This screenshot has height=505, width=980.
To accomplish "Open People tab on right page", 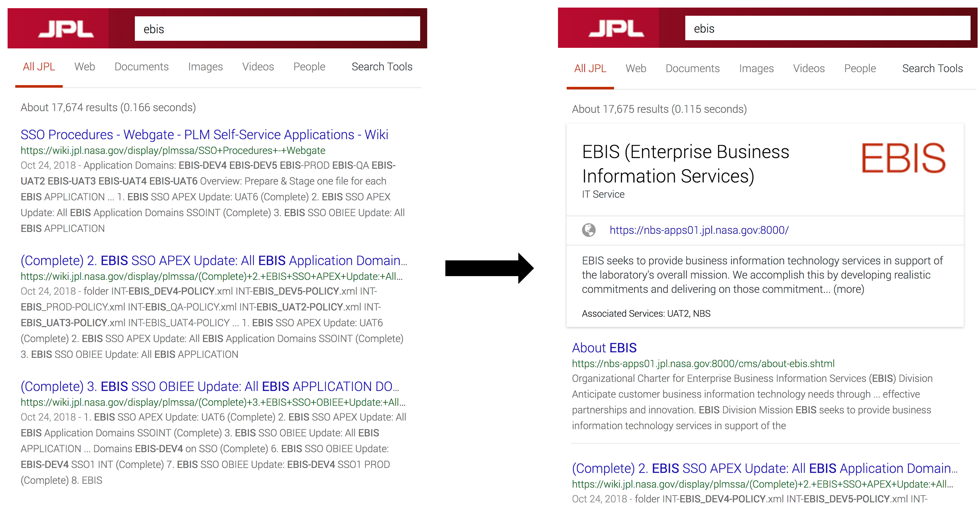I will 860,69.
